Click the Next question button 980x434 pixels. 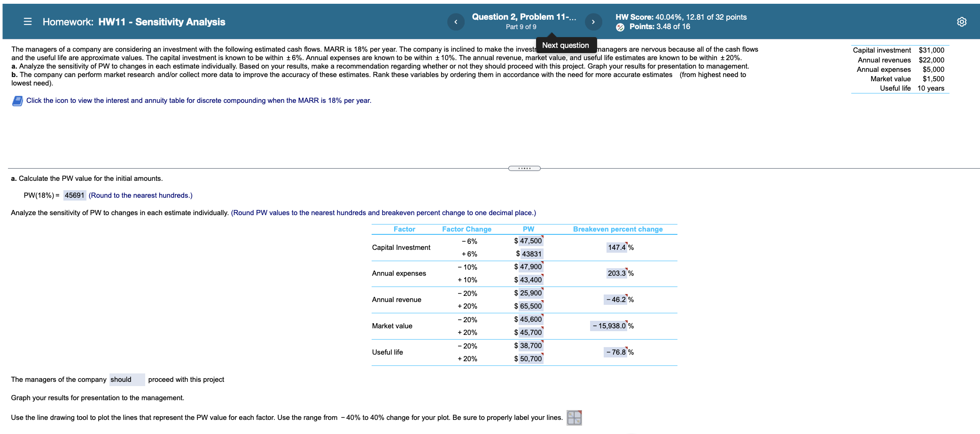(565, 45)
